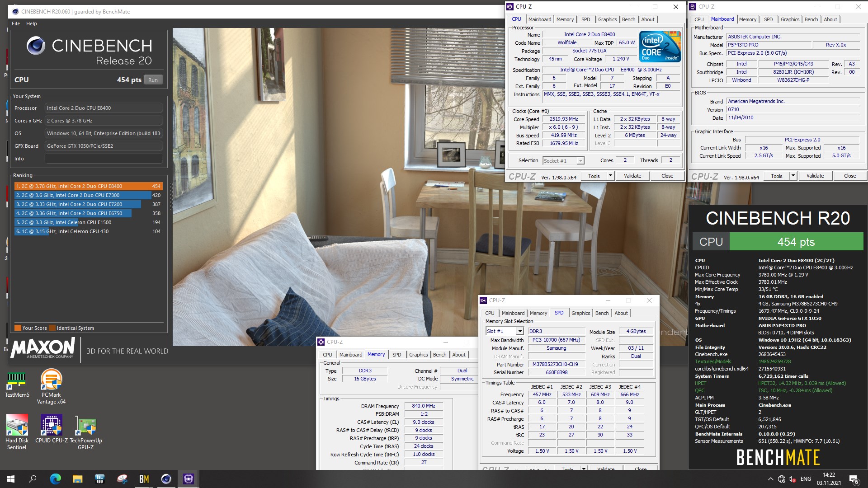Launch Hard Disk Sentinel from desktop
Viewport: 868px width, 488px height.
click(17, 432)
